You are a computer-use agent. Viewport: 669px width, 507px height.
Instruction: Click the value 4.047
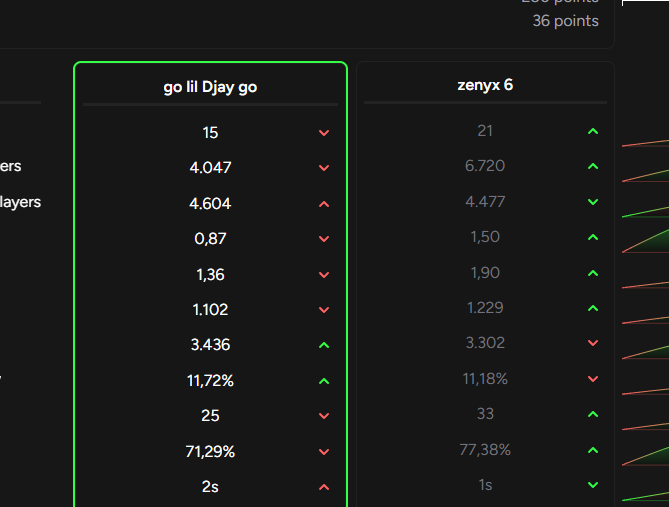click(x=210, y=168)
